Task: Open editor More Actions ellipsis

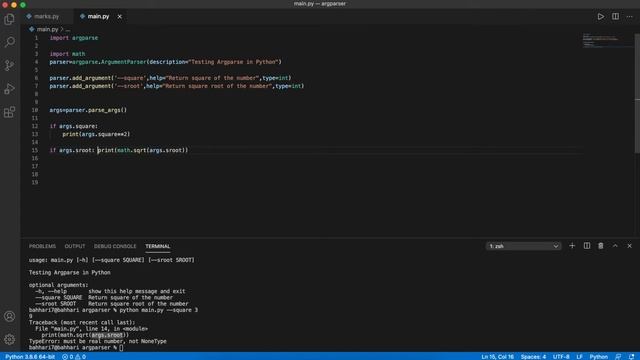Action: pos(629,17)
